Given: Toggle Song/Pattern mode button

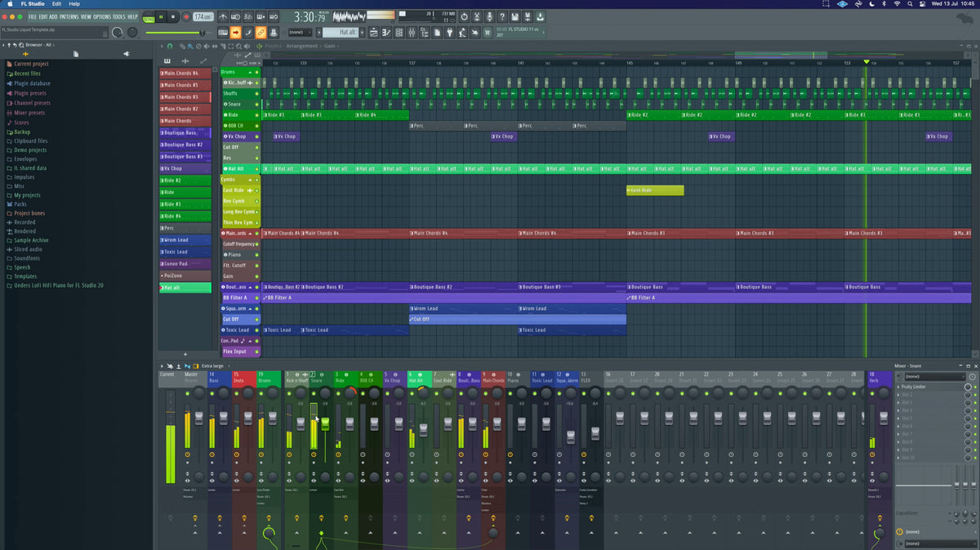Looking at the screenshot, I should point(148,17).
